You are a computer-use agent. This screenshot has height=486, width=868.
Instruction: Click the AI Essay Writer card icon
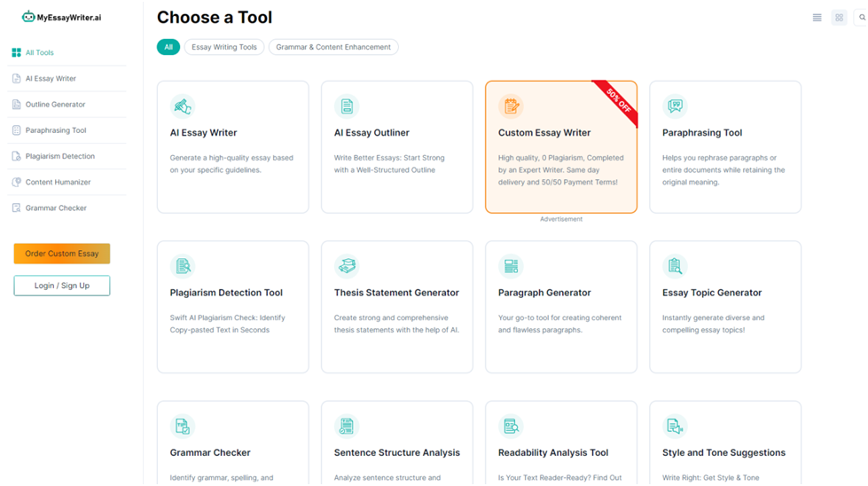click(x=183, y=106)
